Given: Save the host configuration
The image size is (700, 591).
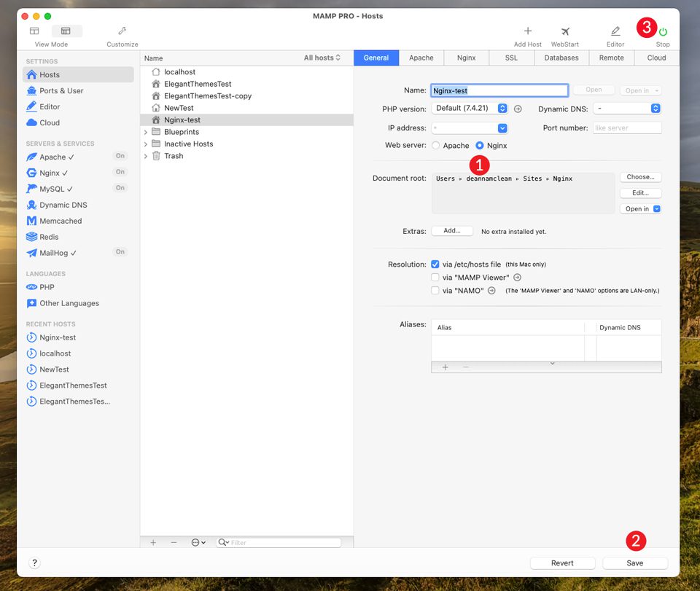Looking at the screenshot, I should click(x=634, y=563).
